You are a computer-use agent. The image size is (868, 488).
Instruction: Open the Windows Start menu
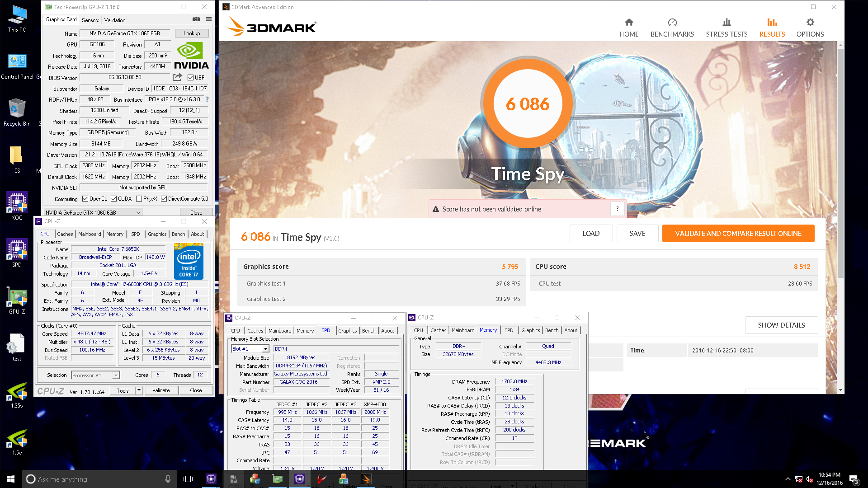(x=11, y=479)
